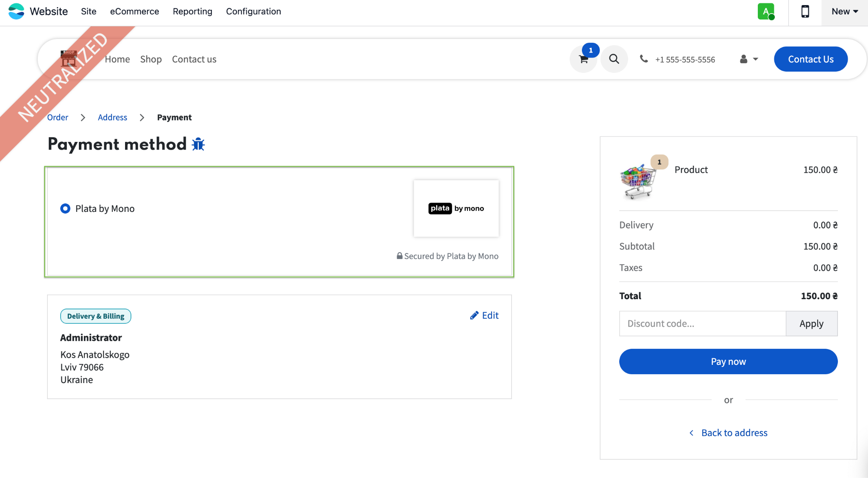Viewport: 868px width, 478px height.
Task: Click the Pay now button
Action: [x=728, y=361]
